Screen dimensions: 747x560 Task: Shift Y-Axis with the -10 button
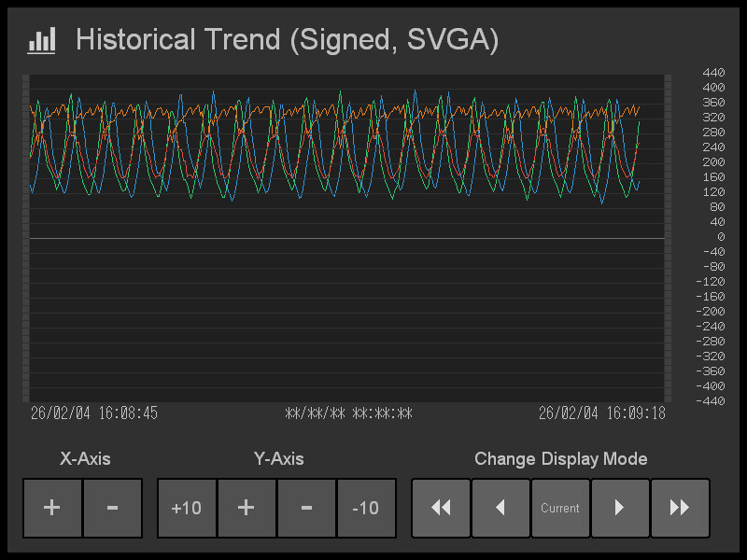366,508
